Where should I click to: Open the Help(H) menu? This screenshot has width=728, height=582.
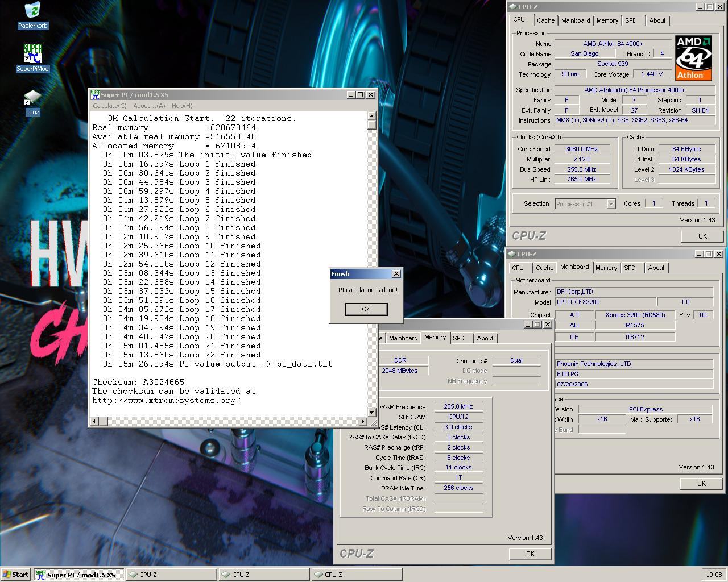[x=182, y=106]
